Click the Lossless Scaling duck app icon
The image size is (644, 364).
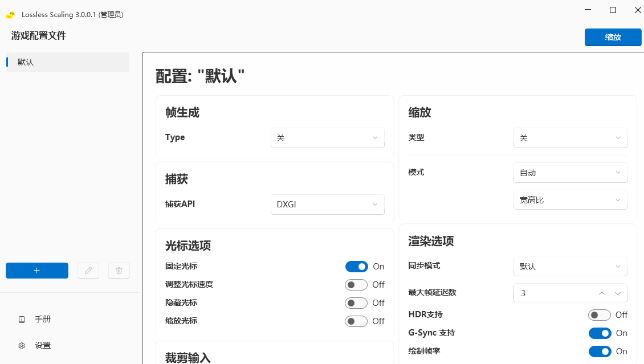click(x=10, y=15)
